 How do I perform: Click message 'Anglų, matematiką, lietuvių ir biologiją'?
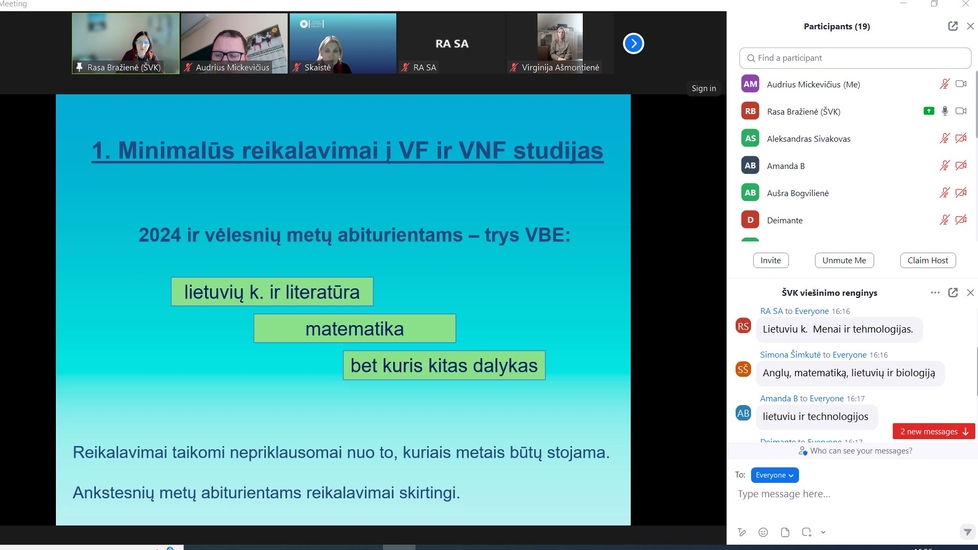click(849, 372)
